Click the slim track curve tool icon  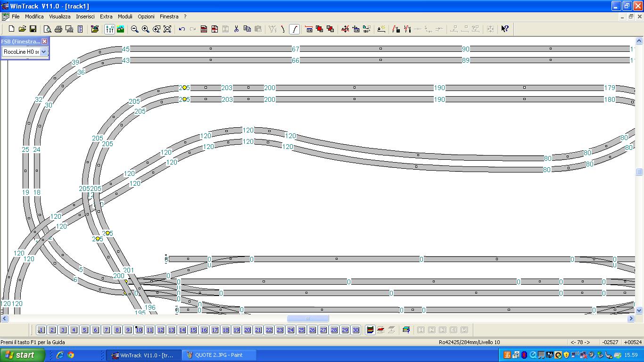pyautogui.click(x=283, y=29)
